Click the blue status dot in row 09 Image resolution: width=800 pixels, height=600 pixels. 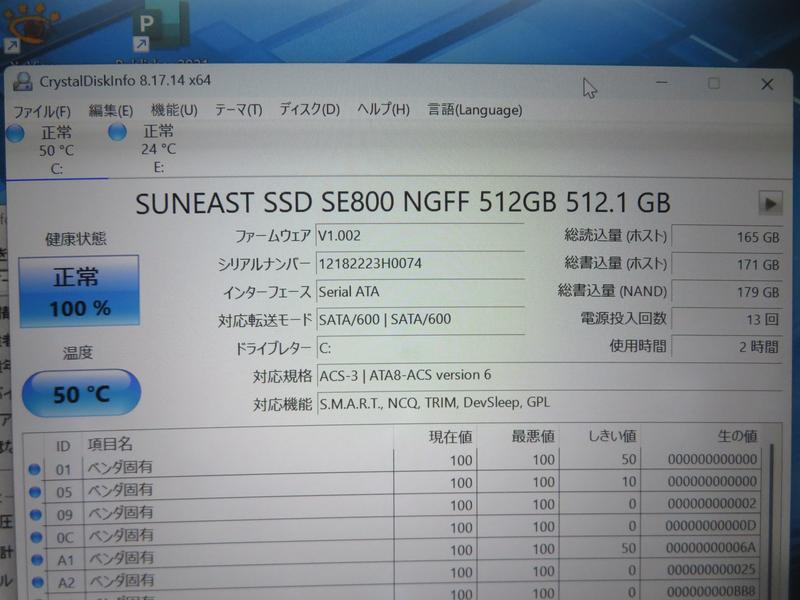pos(35,514)
